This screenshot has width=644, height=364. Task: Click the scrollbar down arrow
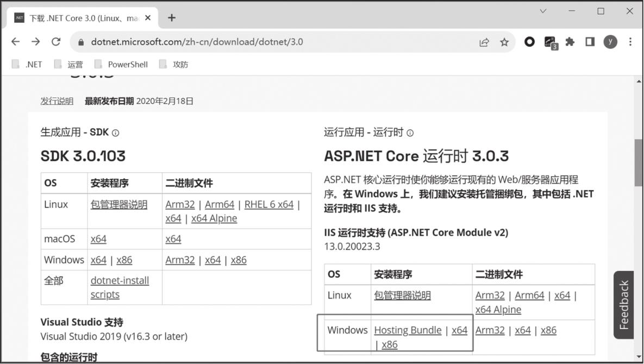pyautogui.click(x=639, y=356)
